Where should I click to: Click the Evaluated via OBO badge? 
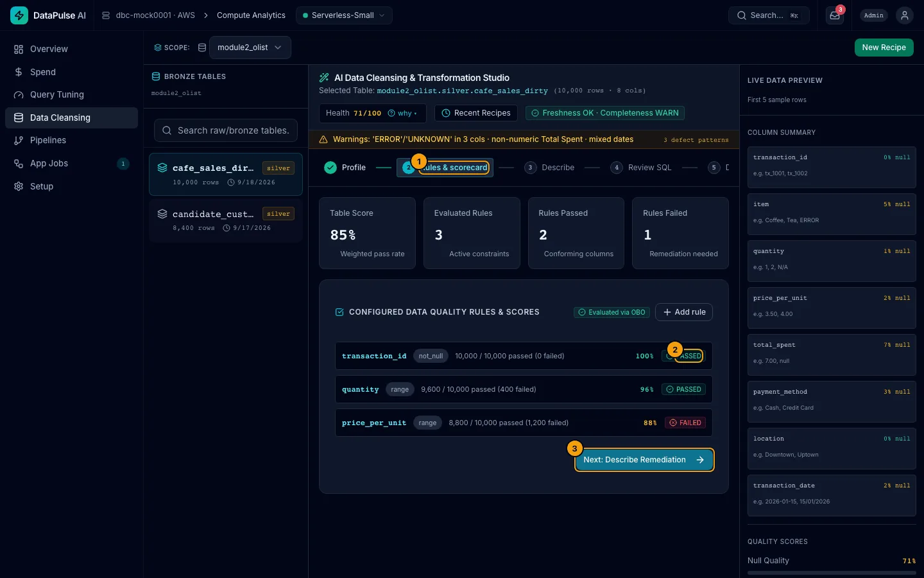612,312
